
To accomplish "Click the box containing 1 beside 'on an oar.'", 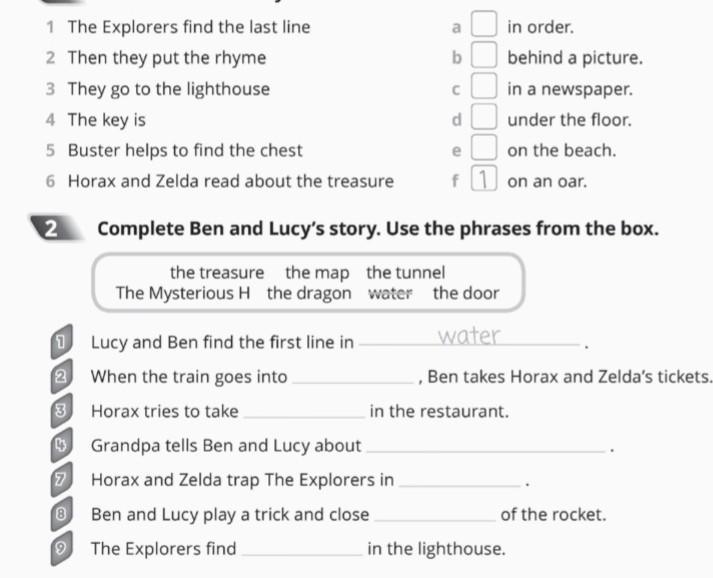I will [483, 178].
